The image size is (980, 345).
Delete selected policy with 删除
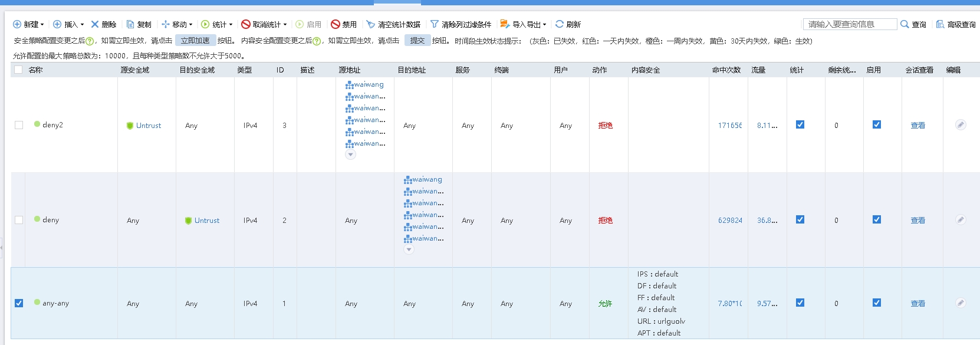coord(104,24)
